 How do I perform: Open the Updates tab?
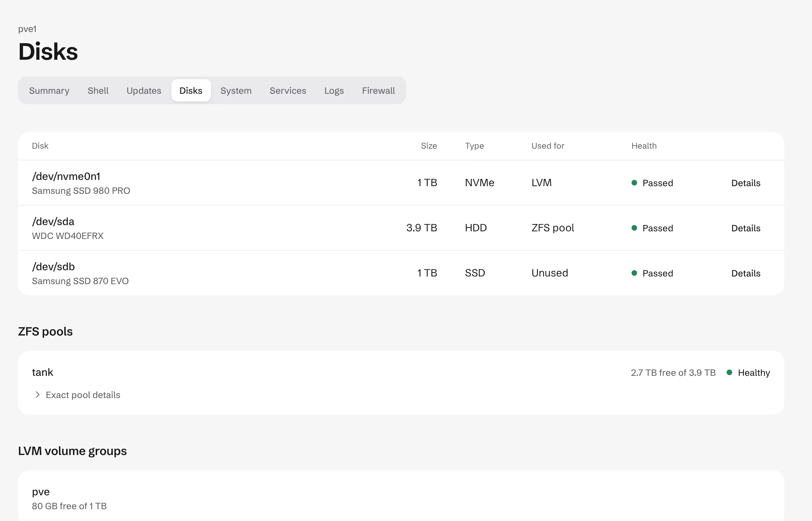click(x=144, y=91)
